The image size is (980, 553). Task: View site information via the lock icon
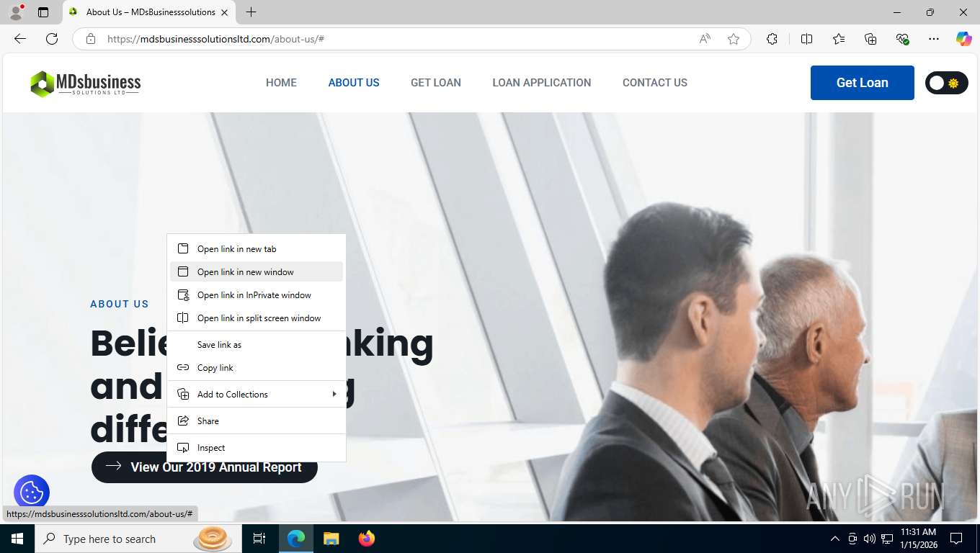coord(91,39)
